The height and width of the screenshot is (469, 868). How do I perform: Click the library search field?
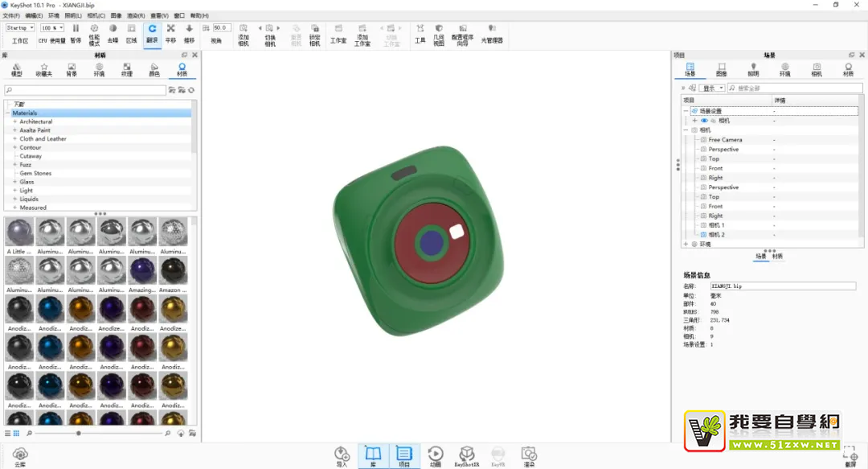click(x=85, y=90)
